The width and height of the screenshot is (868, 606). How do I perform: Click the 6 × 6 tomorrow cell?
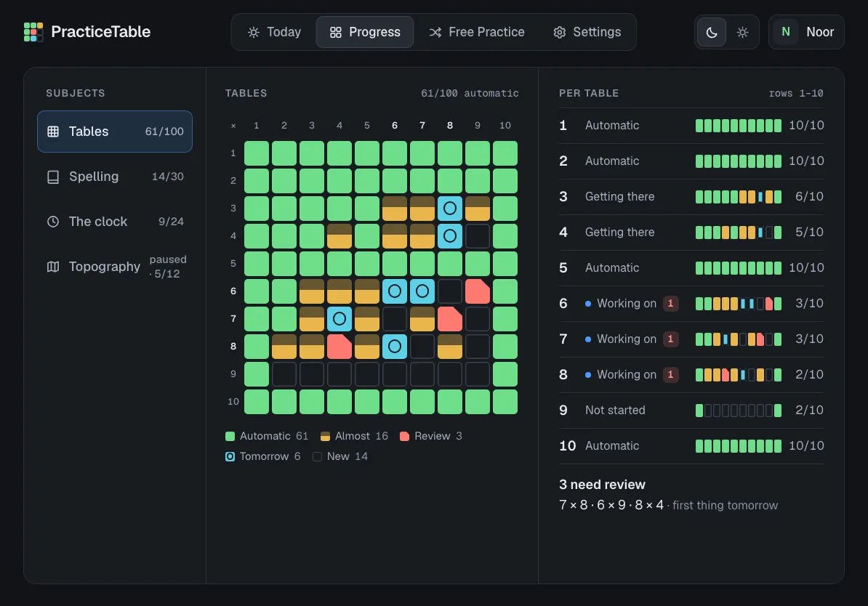tap(395, 291)
